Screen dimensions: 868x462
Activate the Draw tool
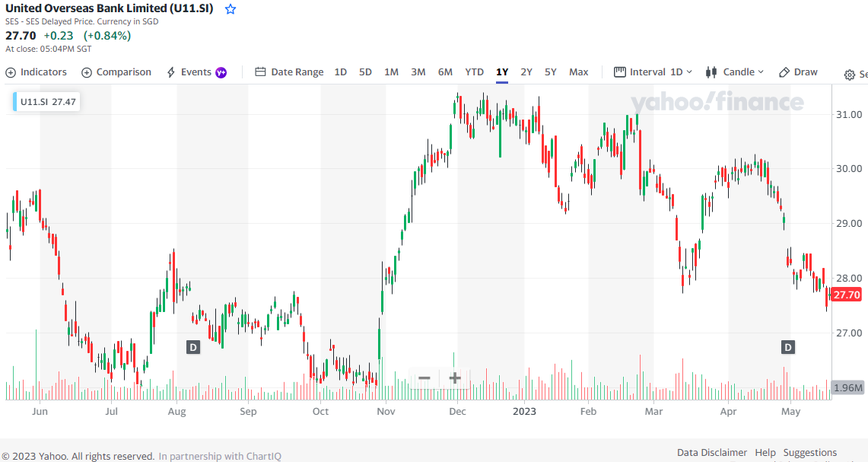pyautogui.click(x=798, y=72)
